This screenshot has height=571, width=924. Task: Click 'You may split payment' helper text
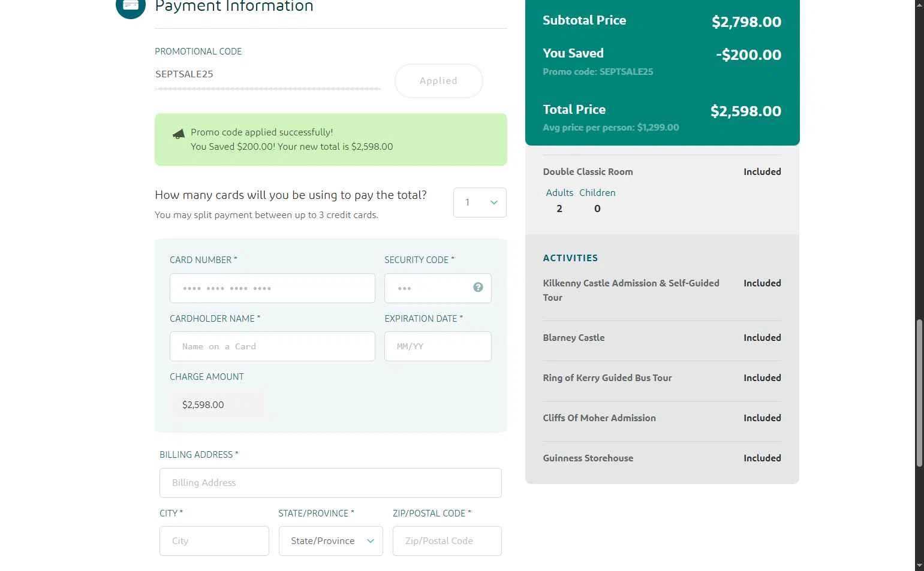pyautogui.click(x=266, y=215)
